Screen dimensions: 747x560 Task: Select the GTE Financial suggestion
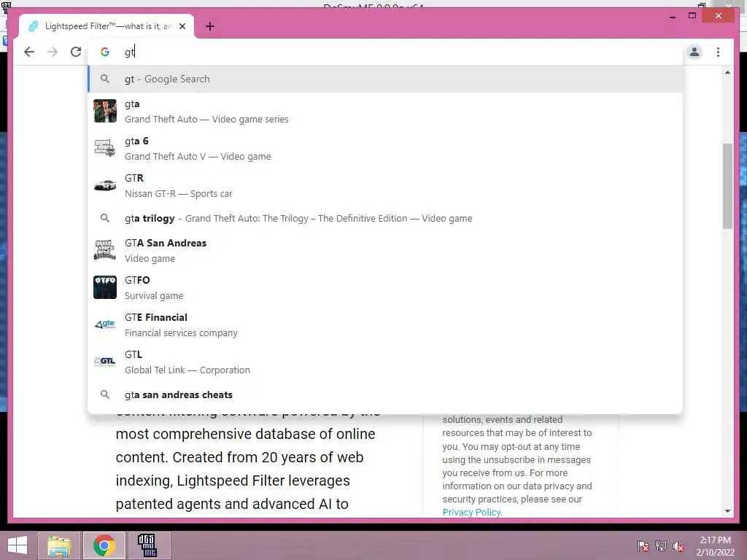(x=385, y=324)
